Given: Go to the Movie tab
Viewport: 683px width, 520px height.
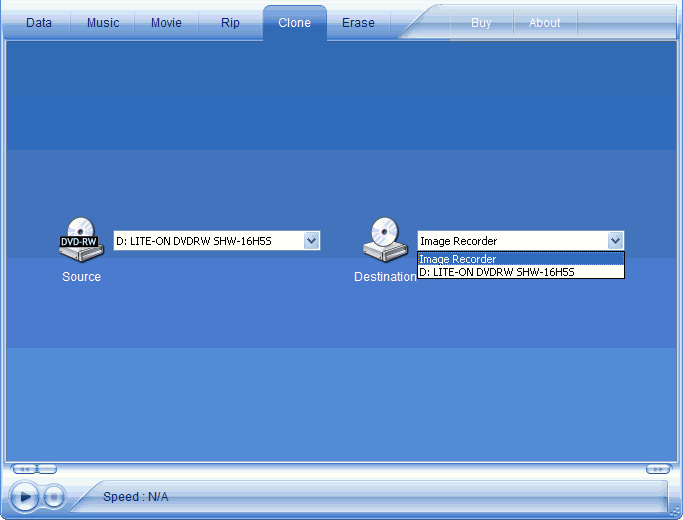Looking at the screenshot, I should tap(166, 23).
